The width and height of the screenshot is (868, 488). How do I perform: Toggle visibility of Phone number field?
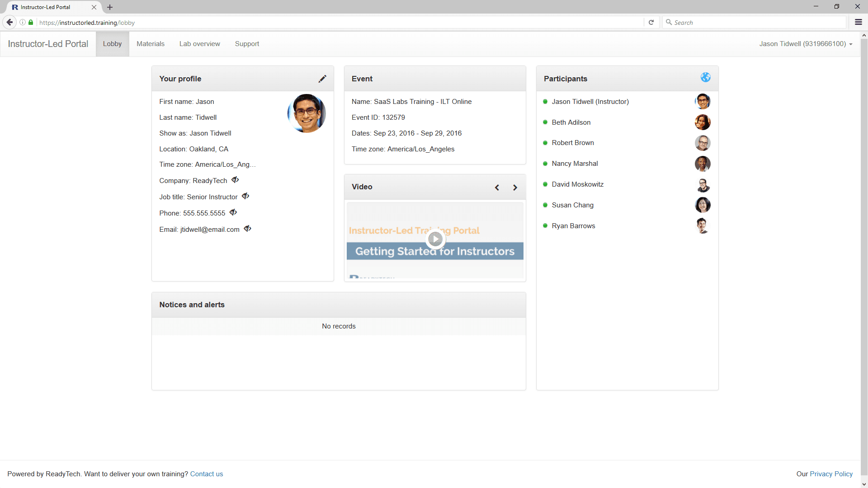coord(233,212)
